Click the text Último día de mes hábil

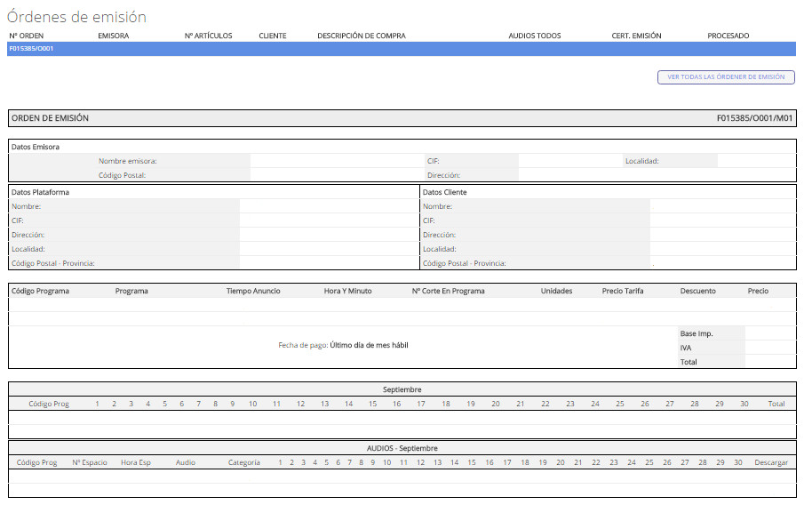[369, 345]
